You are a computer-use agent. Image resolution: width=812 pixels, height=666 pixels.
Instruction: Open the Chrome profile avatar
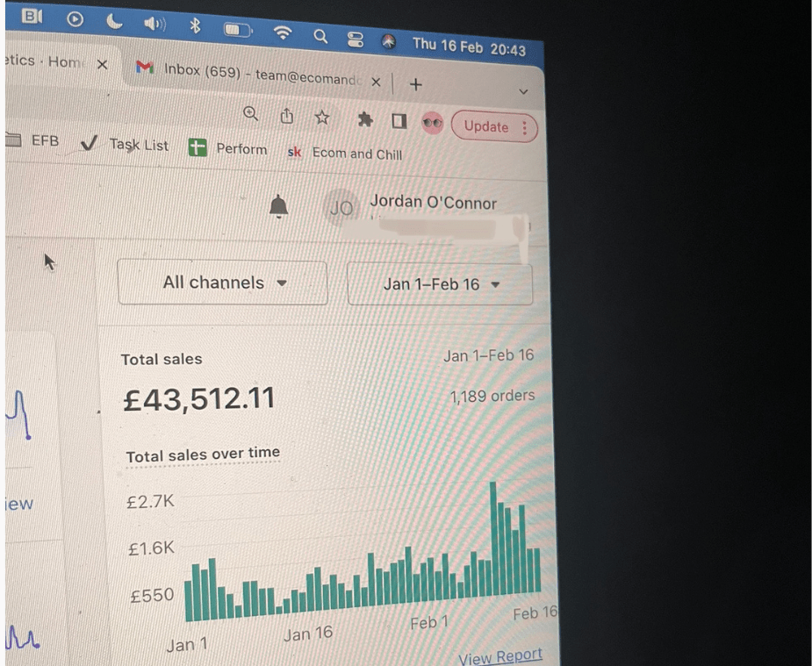(x=433, y=123)
